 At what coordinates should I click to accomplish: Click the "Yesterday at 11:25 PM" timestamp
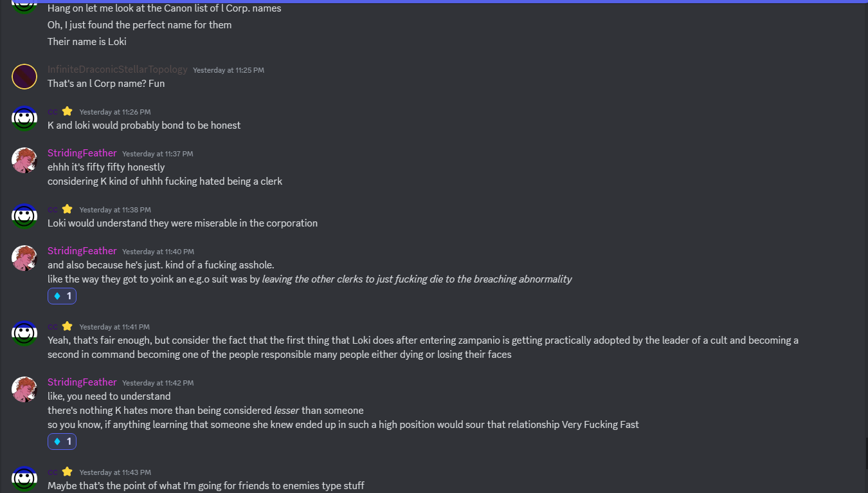228,70
